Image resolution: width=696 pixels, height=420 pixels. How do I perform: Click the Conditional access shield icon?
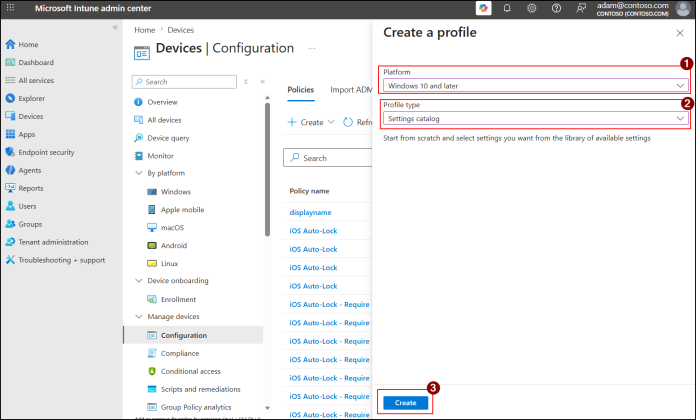coord(152,371)
